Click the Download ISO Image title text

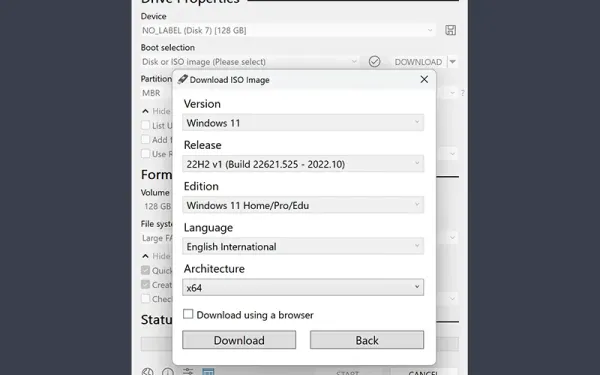tap(230, 80)
